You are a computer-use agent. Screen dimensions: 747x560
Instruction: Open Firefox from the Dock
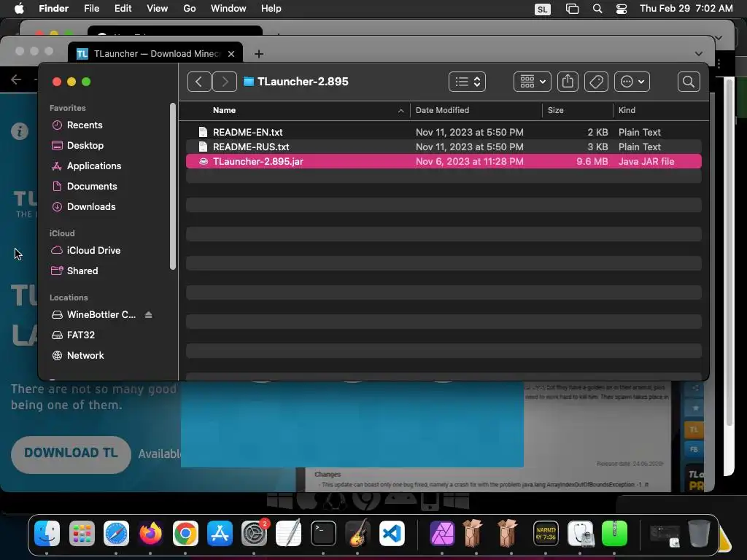150,533
